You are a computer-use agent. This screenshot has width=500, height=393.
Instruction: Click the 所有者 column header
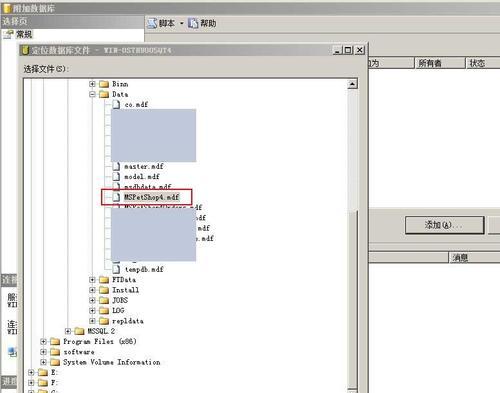coord(440,63)
